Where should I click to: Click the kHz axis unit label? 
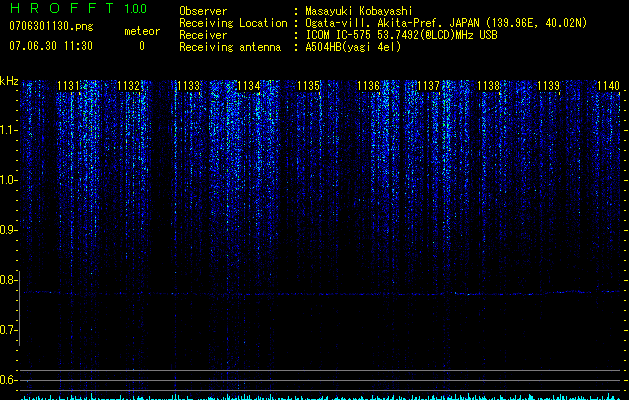pyautogui.click(x=9, y=81)
